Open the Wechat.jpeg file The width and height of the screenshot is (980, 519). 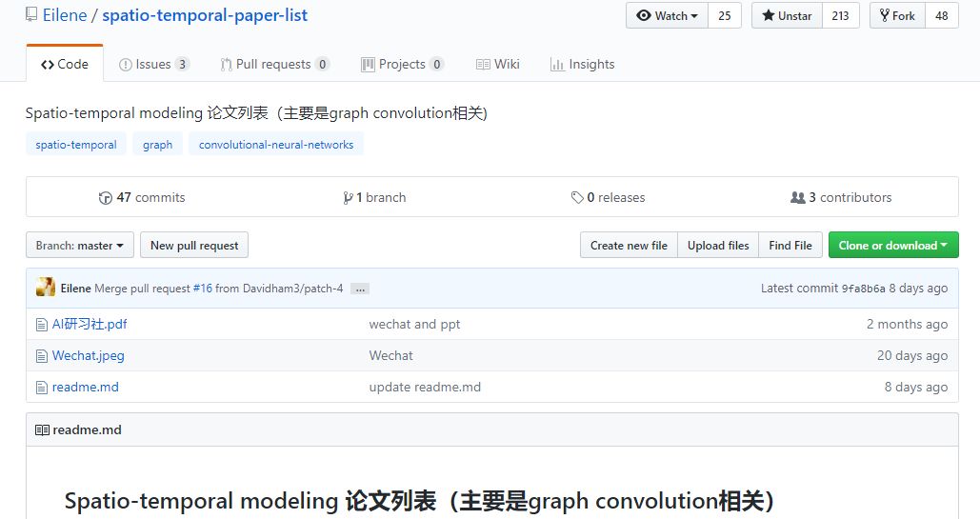[x=89, y=355]
